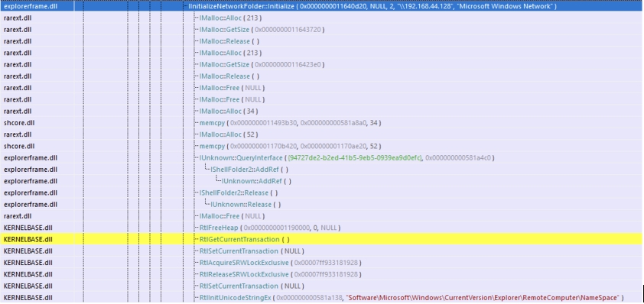644x304 pixels.
Task: Select the RtlFreeHeap call row
Action: point(270,228)
